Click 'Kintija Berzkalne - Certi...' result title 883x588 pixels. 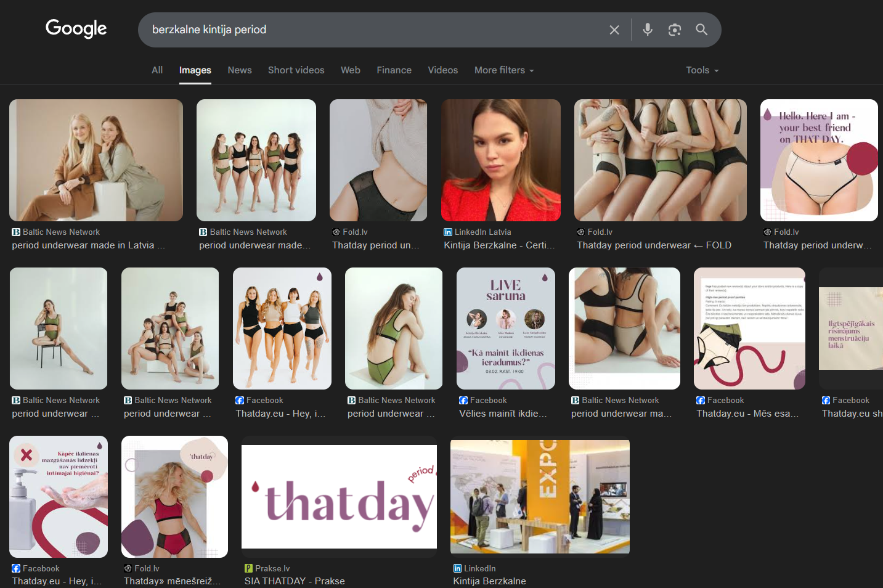coord(499,245)
